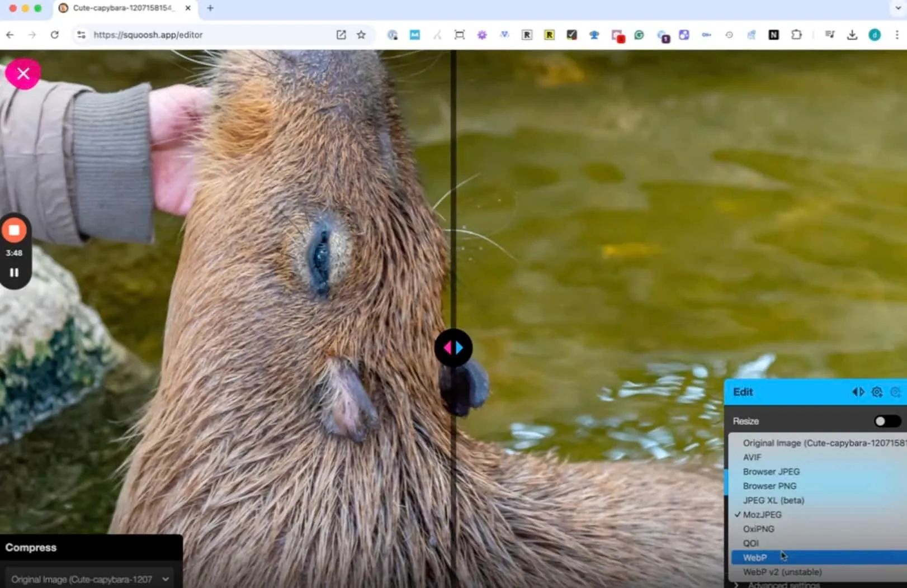Choose JPEG XL (beta) from the format list
Image resolution: width=907 pixels, height=588 pixels.
[819, 500]
